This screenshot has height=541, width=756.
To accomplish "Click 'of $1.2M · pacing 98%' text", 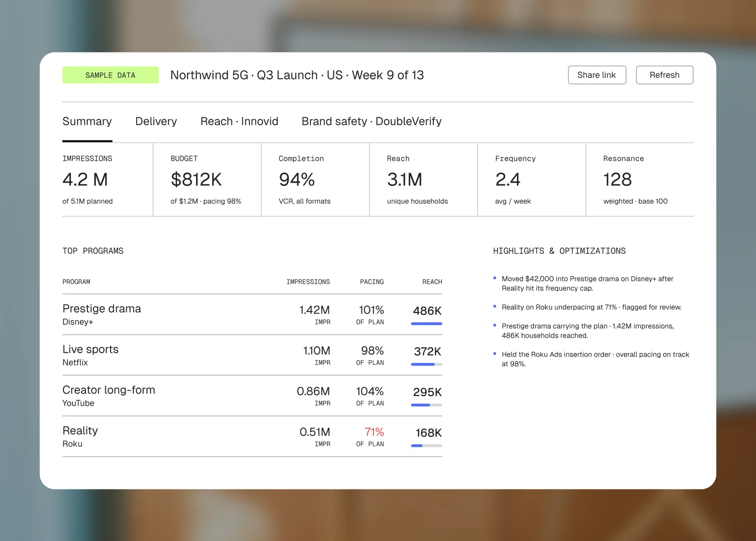I will 206,201.
